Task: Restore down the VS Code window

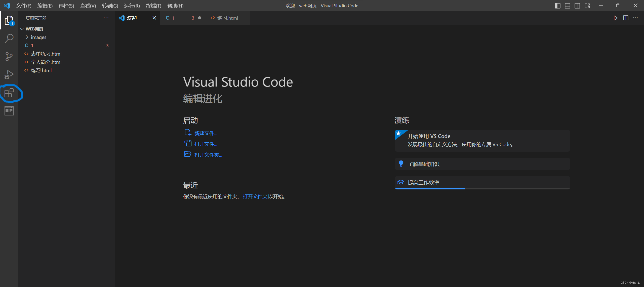Action: (x=618, y=6)
